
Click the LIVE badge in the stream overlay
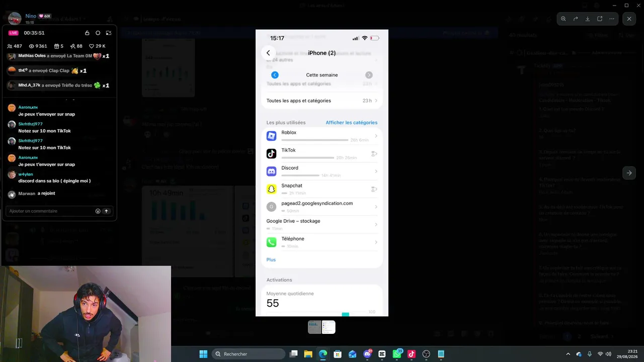[x=13, y=33]
